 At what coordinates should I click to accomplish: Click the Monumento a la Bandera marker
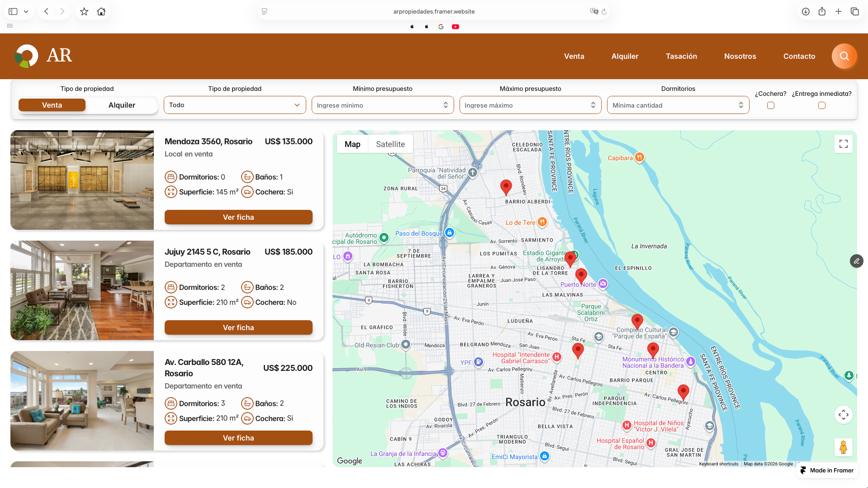(x=690, y=361)
